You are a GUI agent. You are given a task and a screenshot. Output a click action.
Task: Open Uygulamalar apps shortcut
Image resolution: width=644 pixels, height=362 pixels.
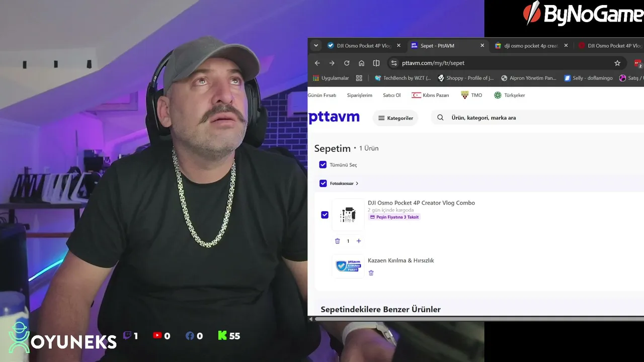[x=331, y=78]
